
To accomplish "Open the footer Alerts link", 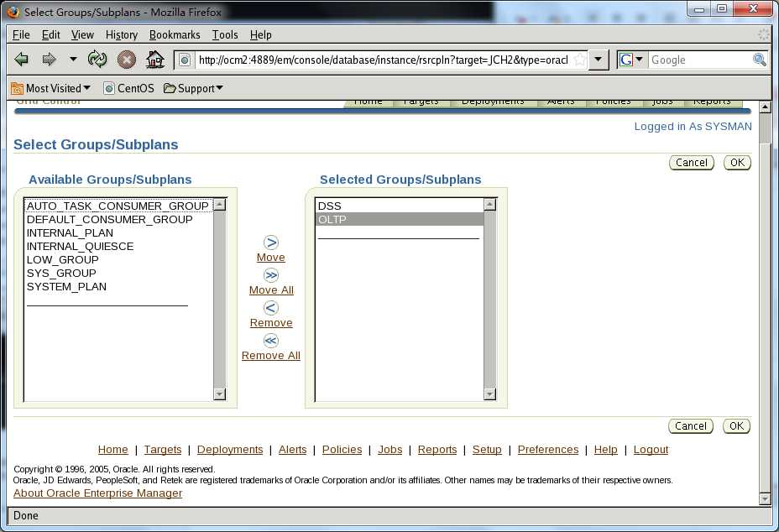I will (293, 450).
